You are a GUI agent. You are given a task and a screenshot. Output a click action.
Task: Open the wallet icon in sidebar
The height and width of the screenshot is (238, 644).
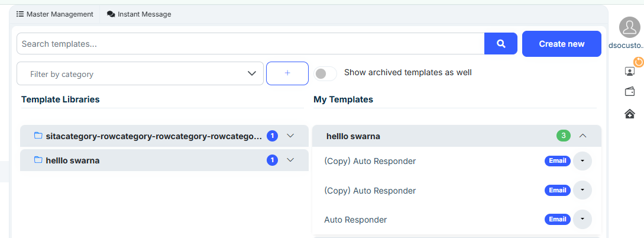630,92
